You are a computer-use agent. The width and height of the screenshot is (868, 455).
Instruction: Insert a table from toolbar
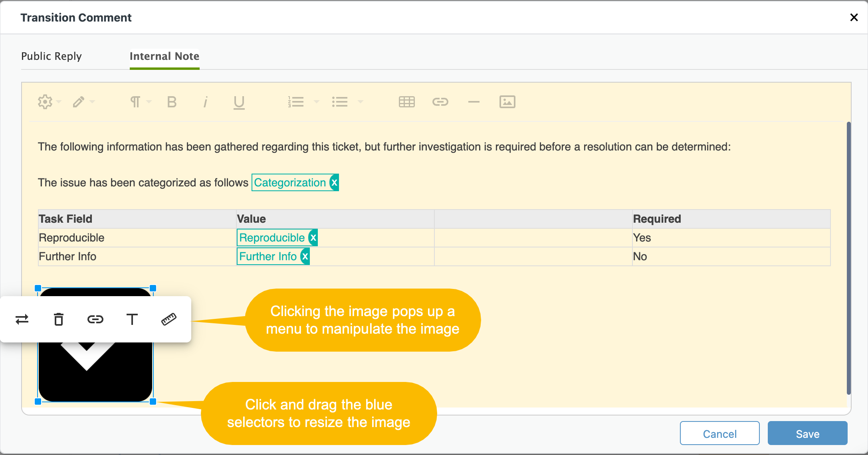[x=407, y=102]
